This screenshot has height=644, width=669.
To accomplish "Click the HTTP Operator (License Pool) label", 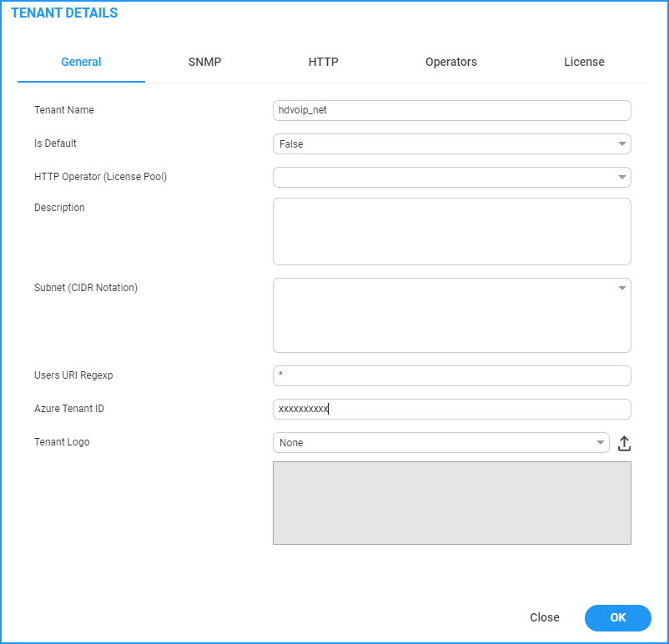I will 100,177.
